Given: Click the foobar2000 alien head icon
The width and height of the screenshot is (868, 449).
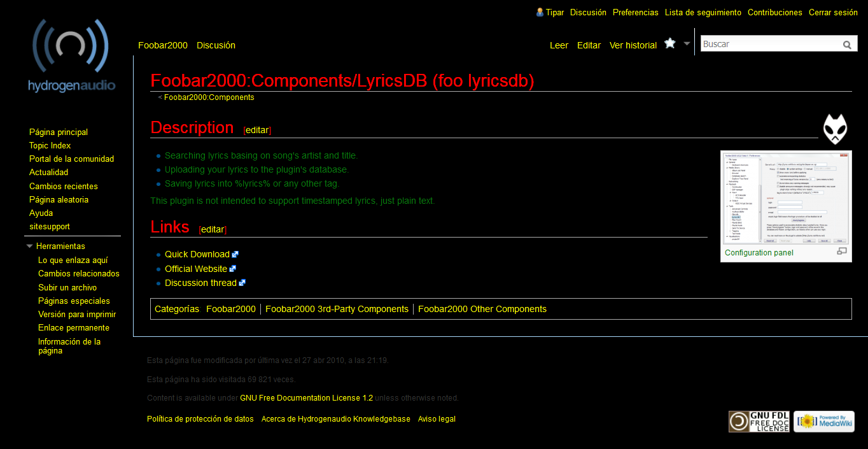Looking at the screenshot, I should [835, 129].
